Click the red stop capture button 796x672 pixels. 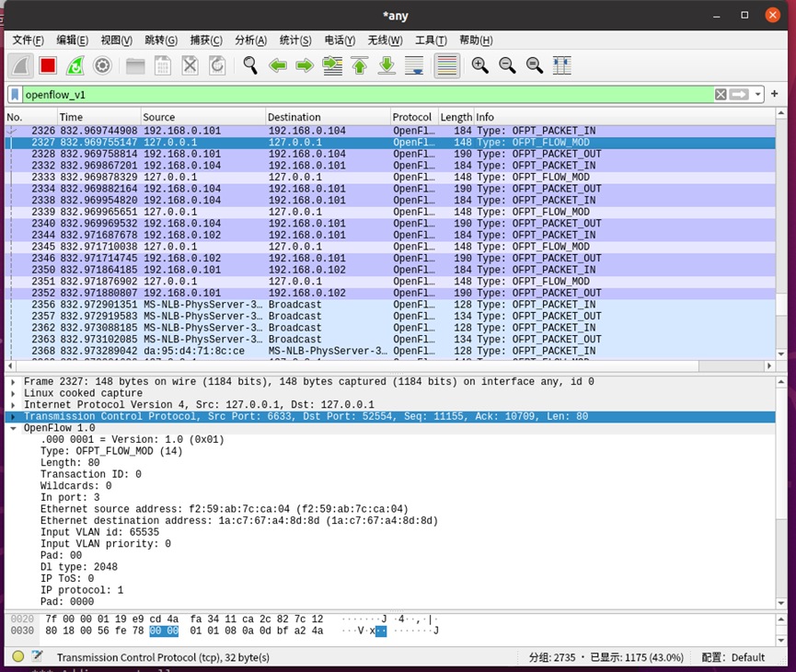click(x=48, y=65)
